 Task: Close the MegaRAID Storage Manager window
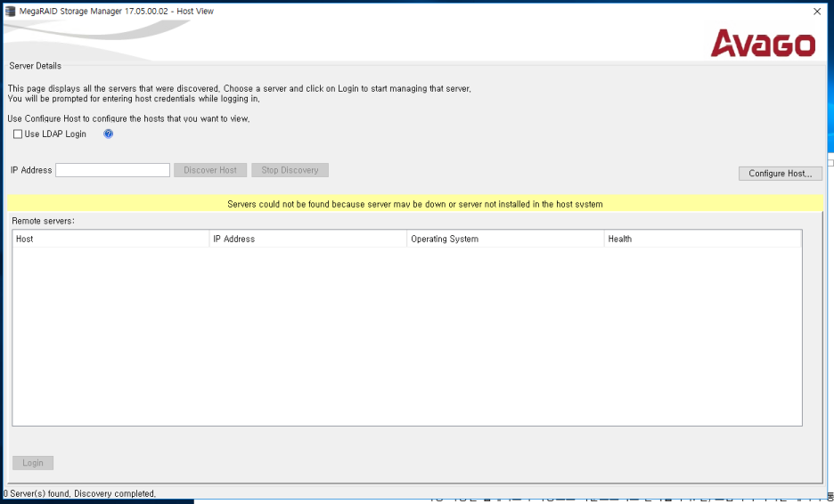(817, 12)
